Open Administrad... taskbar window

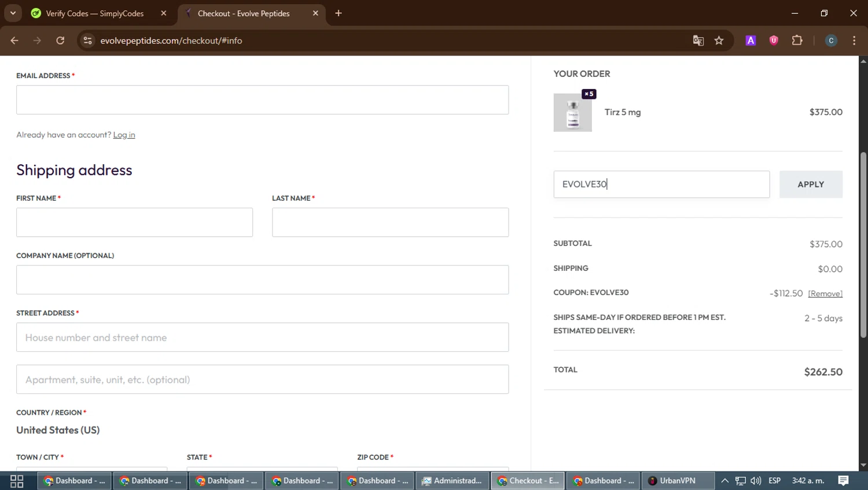coord(452,481)
